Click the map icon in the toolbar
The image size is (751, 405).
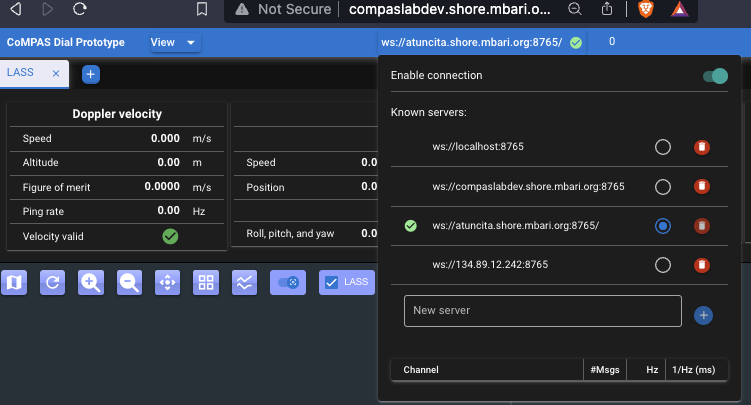[14, 283]
